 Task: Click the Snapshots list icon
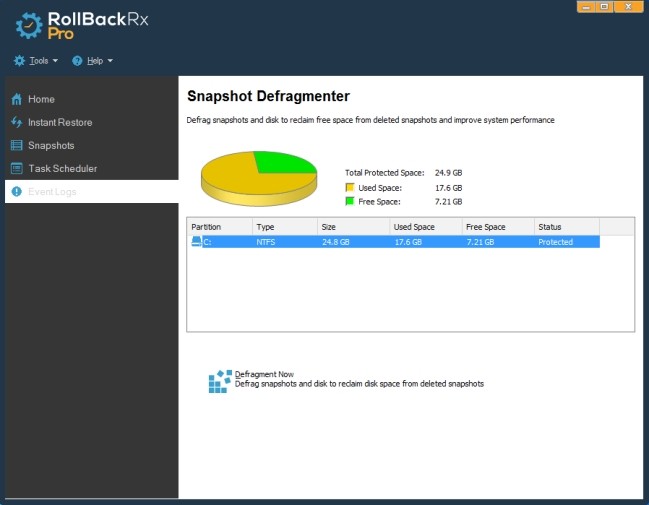pyautogui.click(x=17, y=146)
